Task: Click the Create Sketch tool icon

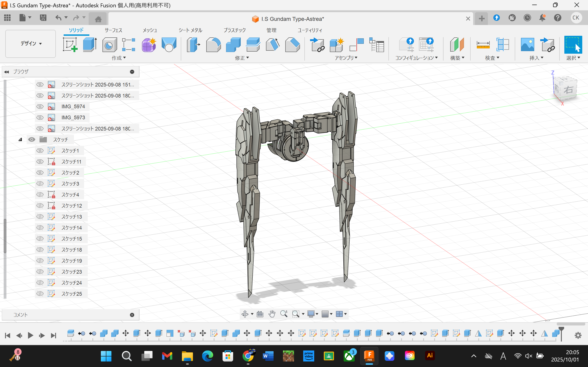Action: pyautogui.click(x=70, y=45)
